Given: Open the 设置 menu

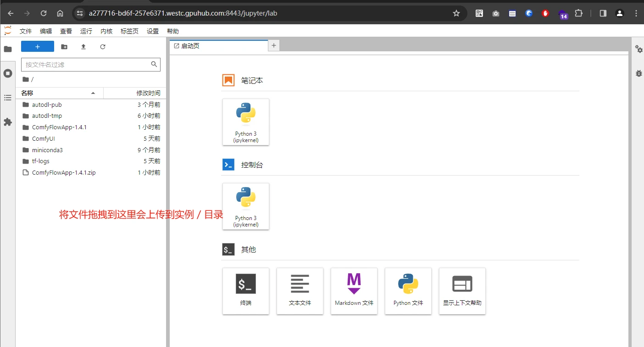Looking at the screenshot, I should (153, 31).
